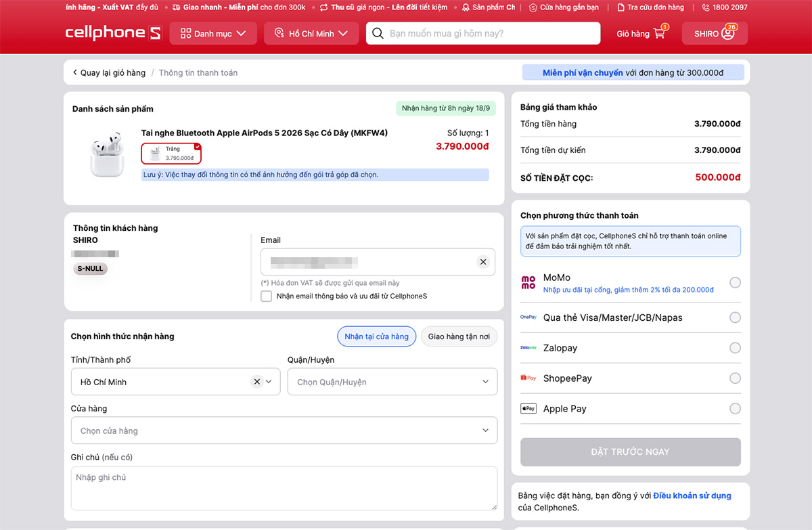Image resolution: width=812 pixels, height=530 pixels.
Task: Click the nearby store icon
Action: pyautogui.click(x=533, y=7)
